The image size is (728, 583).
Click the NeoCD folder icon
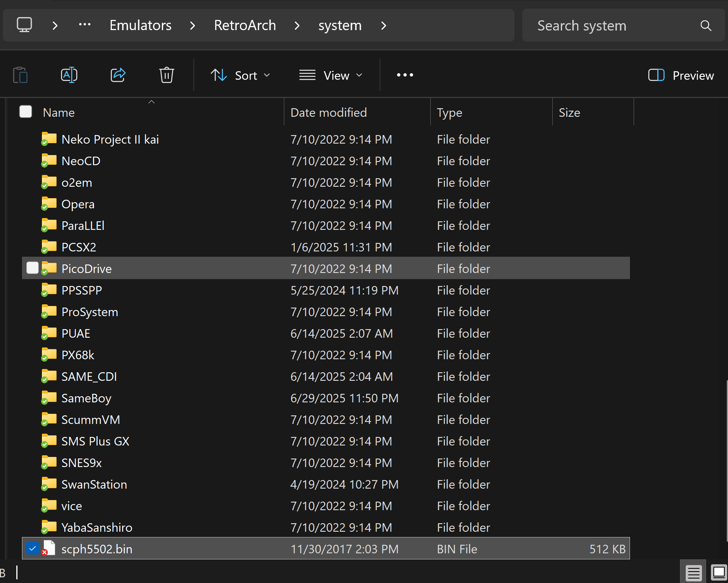49,160
